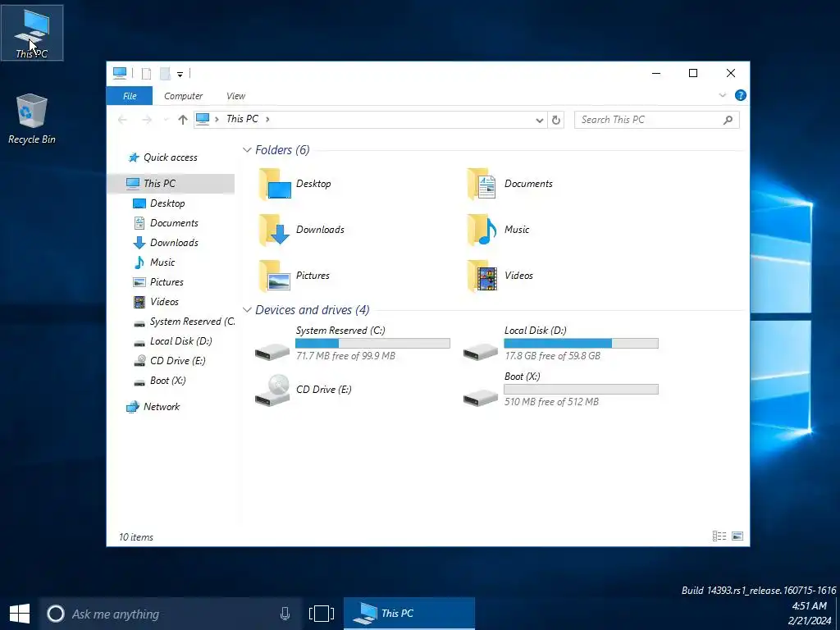The image size is (840, 630).
Task: Click the Boot (X:) usage bar
Action: (x=582, y=390)
